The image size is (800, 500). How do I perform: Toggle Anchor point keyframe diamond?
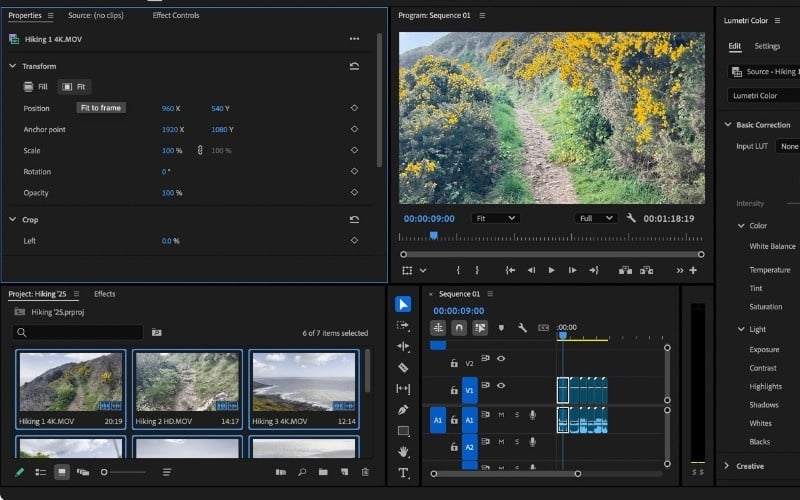tap(354, 129)
